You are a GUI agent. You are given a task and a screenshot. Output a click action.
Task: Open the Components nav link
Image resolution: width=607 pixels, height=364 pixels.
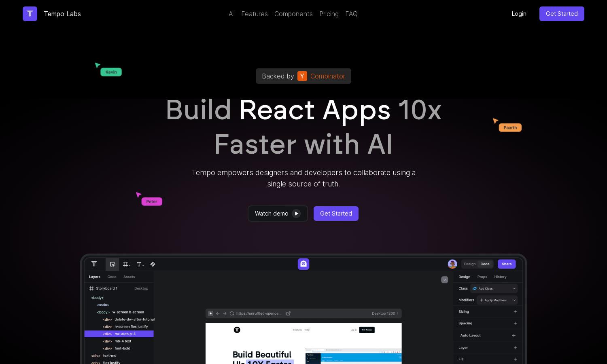tap(293, 14)
